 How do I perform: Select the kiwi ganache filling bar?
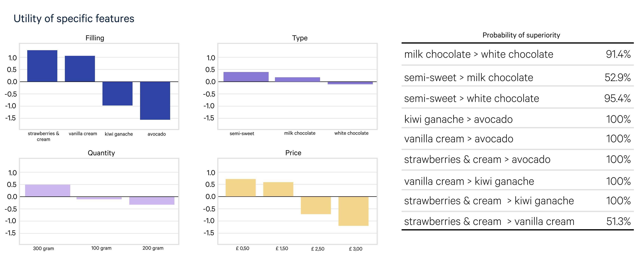tap(117, 94)
